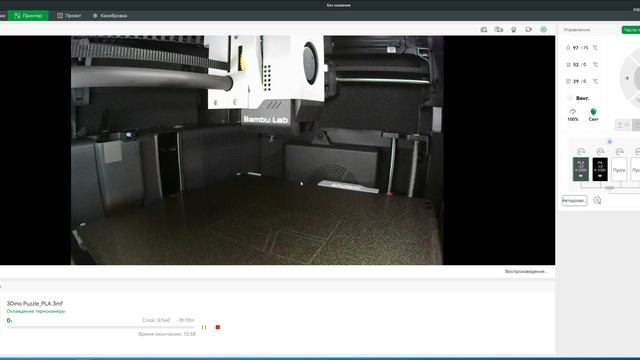Click the bed move button below the axis wheel

click(x=622, y=125)
